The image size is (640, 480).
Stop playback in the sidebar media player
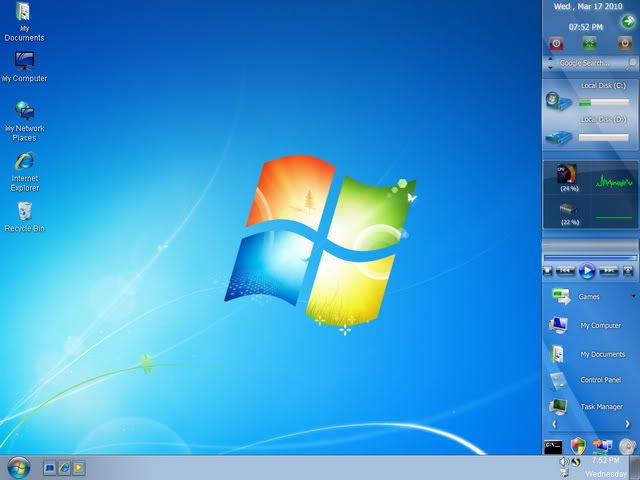pyautogui.click(x=548, y=271)
